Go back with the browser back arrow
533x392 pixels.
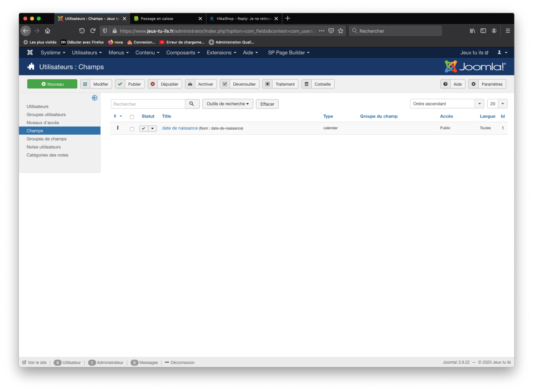[25, 31]
